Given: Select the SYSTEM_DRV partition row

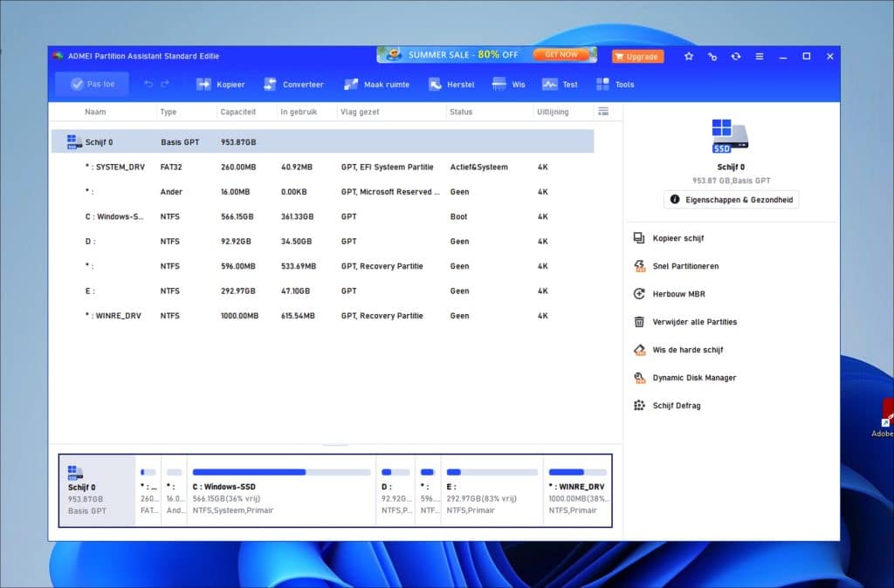Looking at the screenshot, I should [323, 167].
